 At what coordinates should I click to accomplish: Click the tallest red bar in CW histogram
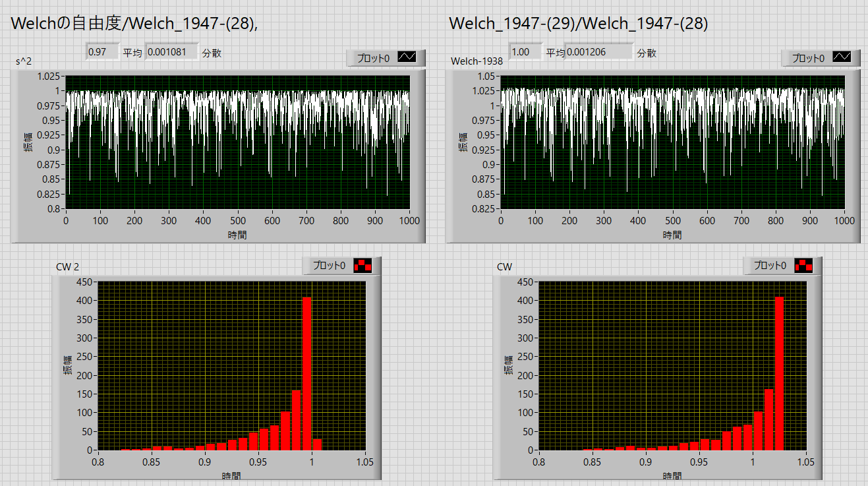(x=779, y=373)
